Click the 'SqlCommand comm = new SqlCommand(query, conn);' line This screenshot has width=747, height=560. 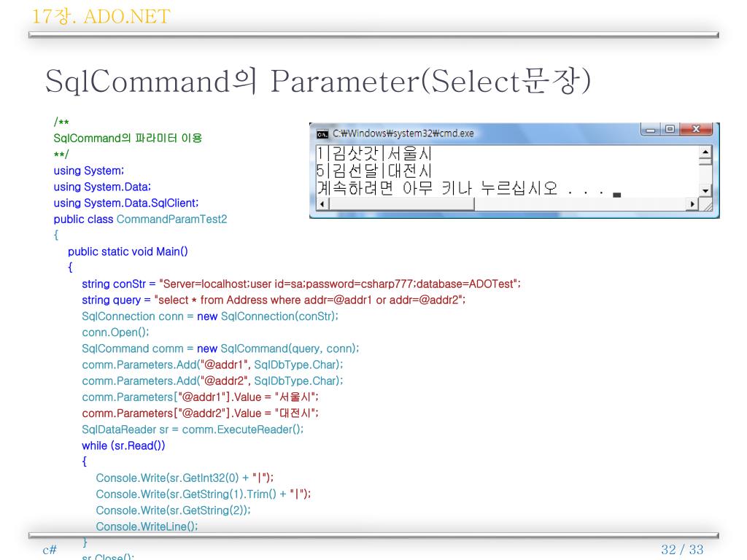pyautogui.click(x=220, y=349)
